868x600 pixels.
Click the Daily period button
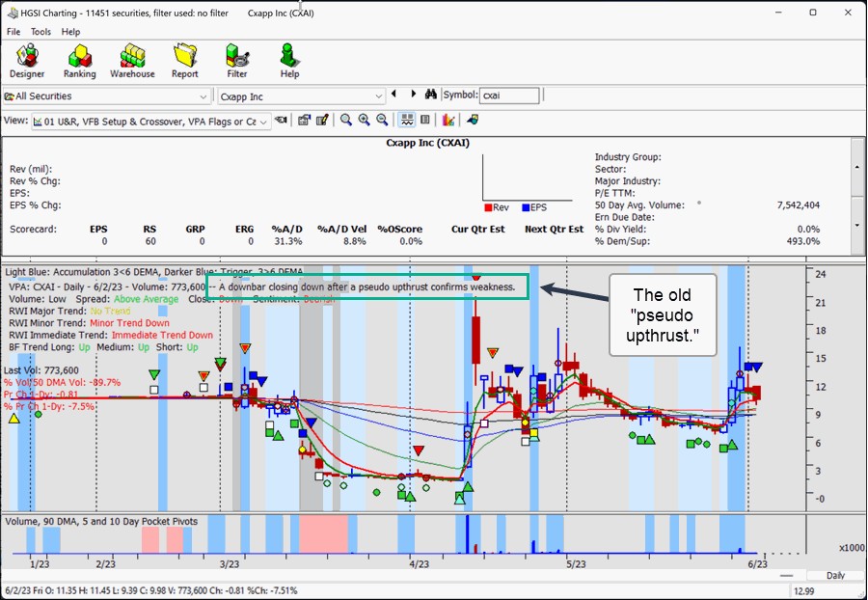[835, 576]
